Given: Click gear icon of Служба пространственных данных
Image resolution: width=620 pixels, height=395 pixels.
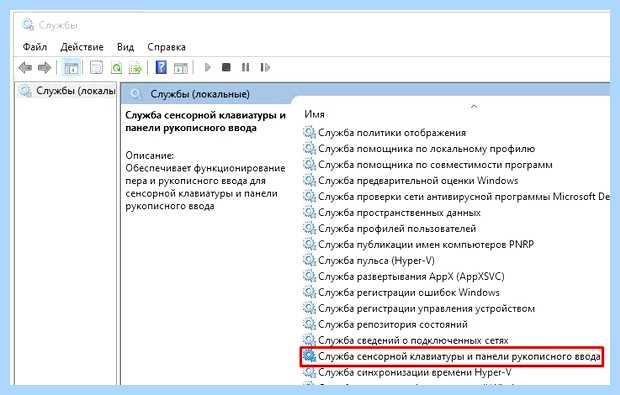Looking at the screenshot, I should click(x=309, y=212).
